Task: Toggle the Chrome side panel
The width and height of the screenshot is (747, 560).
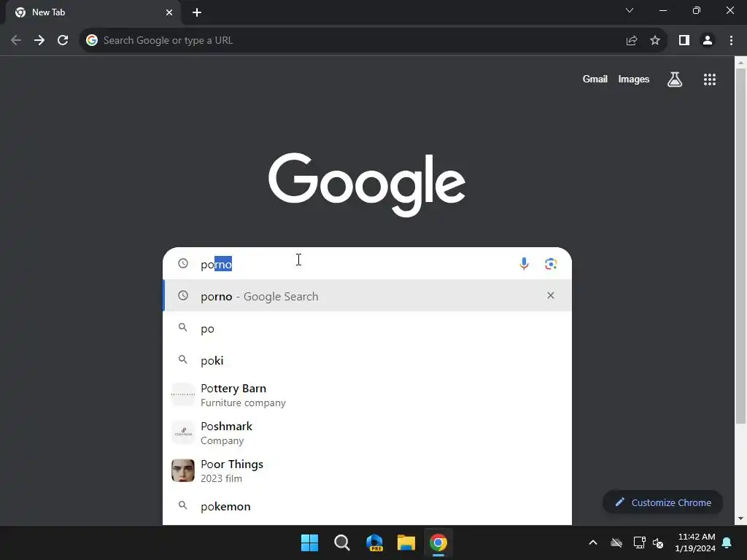Action: click(684, 41)
